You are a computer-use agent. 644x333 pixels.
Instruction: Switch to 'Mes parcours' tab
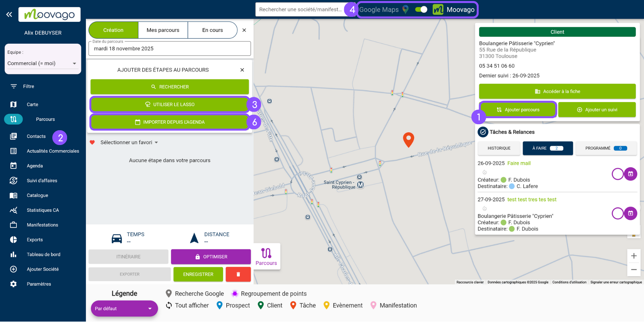(x=163, y=30)
